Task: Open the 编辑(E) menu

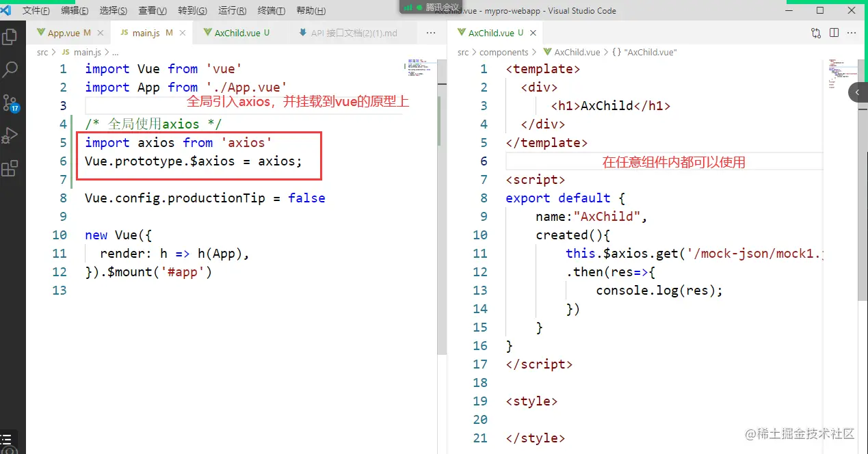Action: [x=75, y=11]
